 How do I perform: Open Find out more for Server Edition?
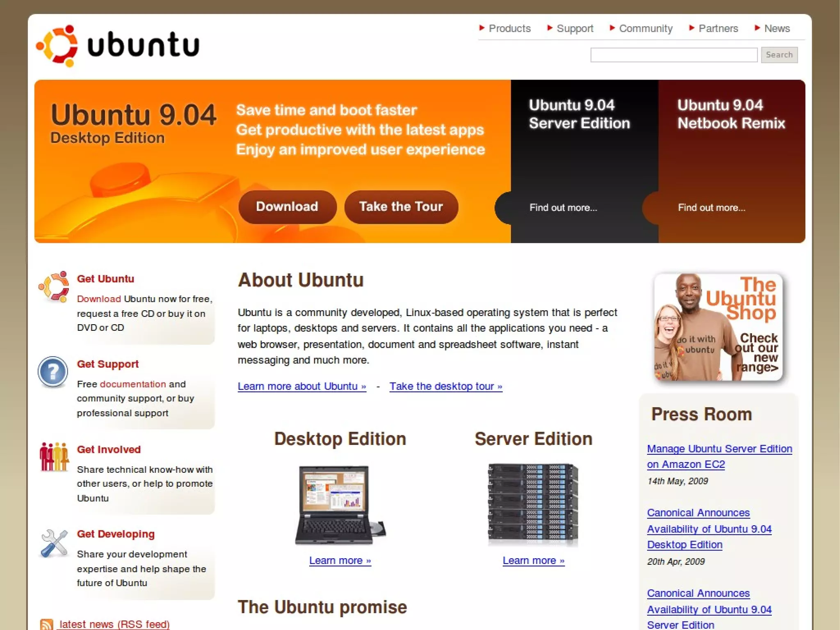tap(563, 208)
